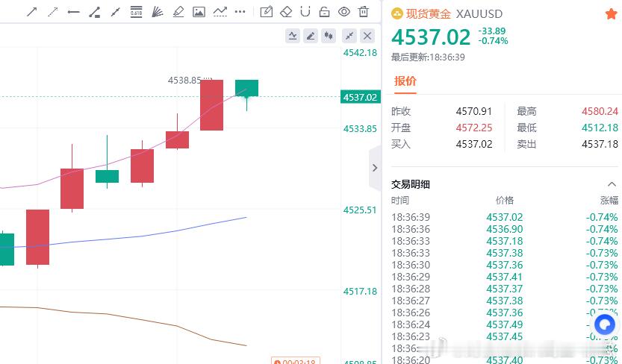Click the gold symbol icon next to 现货黄金
Screen dimensions: 622x364
397,14
